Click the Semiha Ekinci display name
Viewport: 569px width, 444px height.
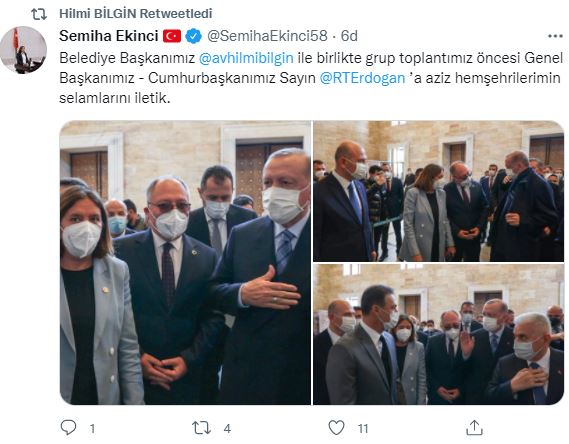[x=109, y=36]
